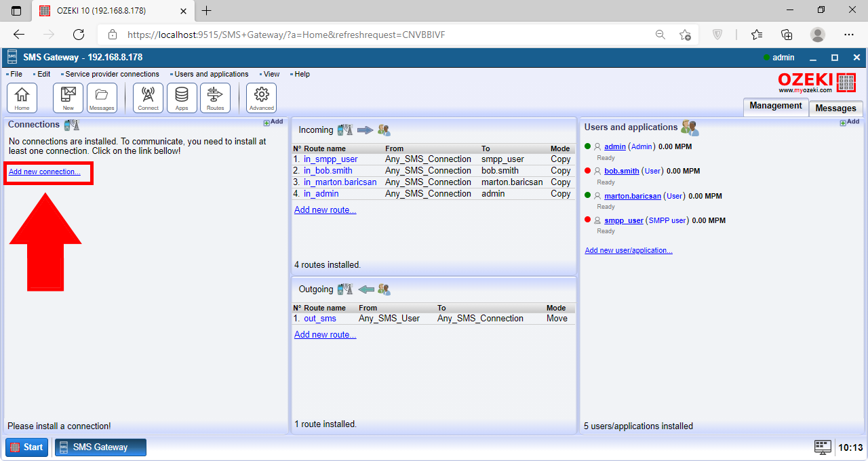Compose a New message from toolbar
The height and width of the screenshot is (461, 868).
(x=68, y=98)
